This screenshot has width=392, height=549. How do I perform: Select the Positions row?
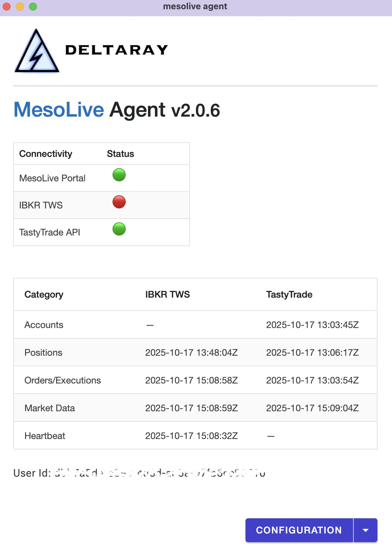point(43,352)
